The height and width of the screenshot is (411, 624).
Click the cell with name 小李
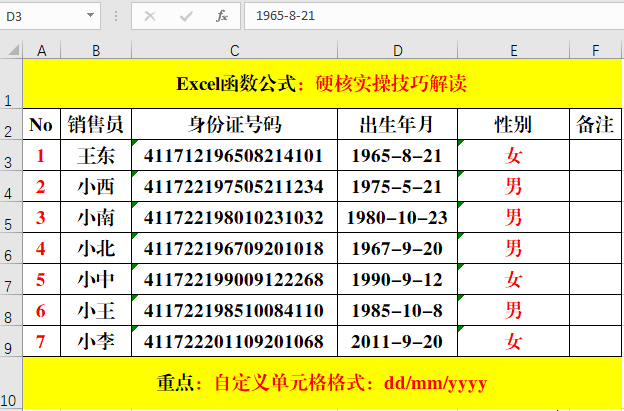(x=96, y=341)
